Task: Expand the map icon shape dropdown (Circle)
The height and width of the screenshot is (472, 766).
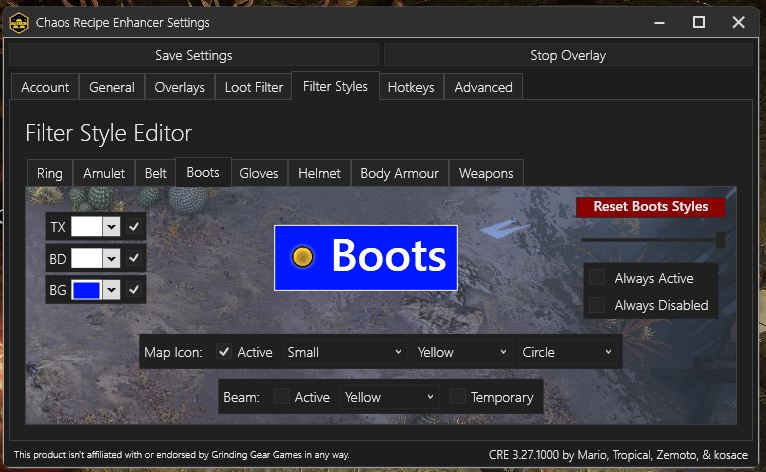Action: click(x=566, y=352)
